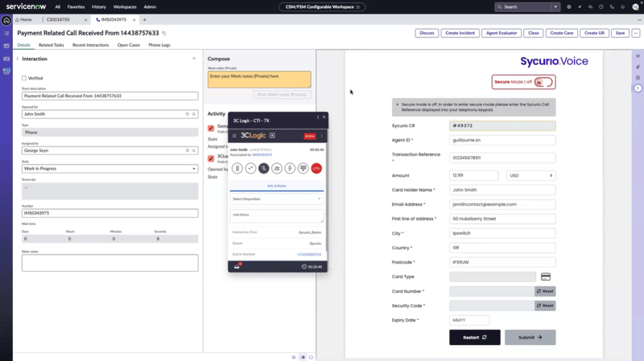Open the Favorites menu
Image resolution: width=644 pixels, height=361 pixels.
click(x=76, y=7)
